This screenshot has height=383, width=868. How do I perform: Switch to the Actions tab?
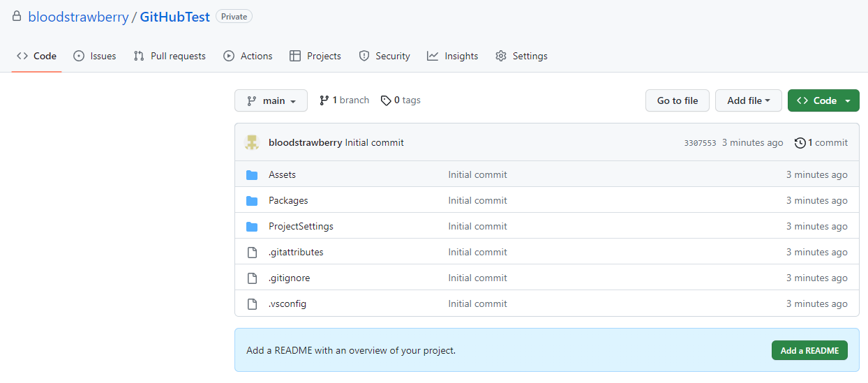coord(248,56)
